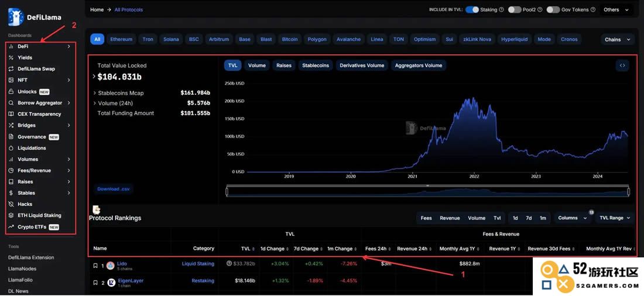Viewport: 644px width, 296px height.
Task: Bookmark the Lido protocol row
Action: (x=95, y=266)
